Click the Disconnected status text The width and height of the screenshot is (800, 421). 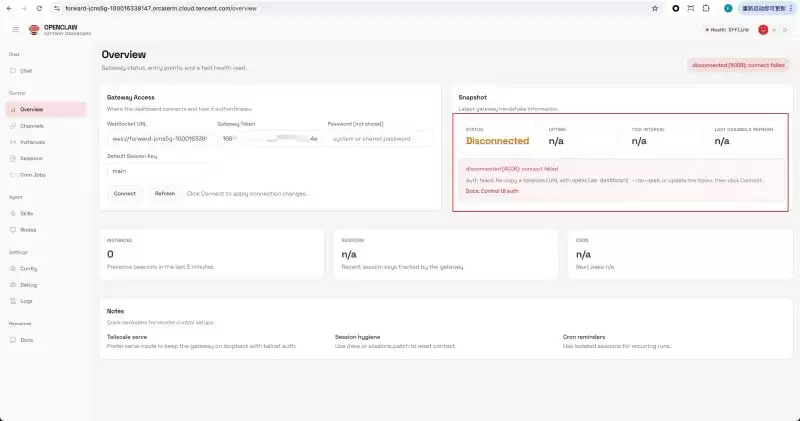pyautogui.click(x=497, y=141)
